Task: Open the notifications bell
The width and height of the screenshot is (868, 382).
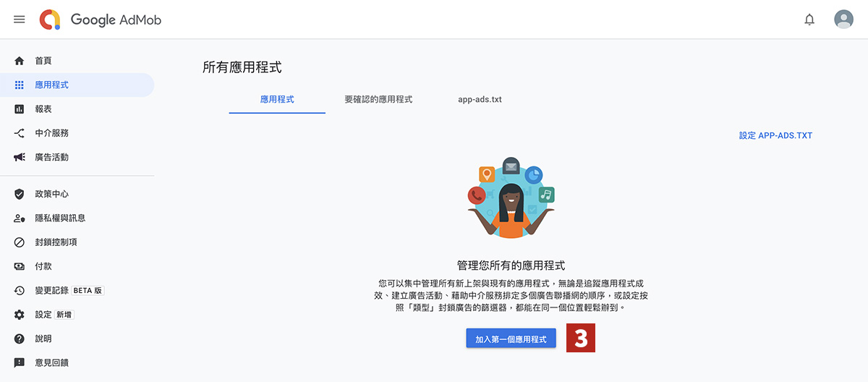Action: (x=809, y=20)
